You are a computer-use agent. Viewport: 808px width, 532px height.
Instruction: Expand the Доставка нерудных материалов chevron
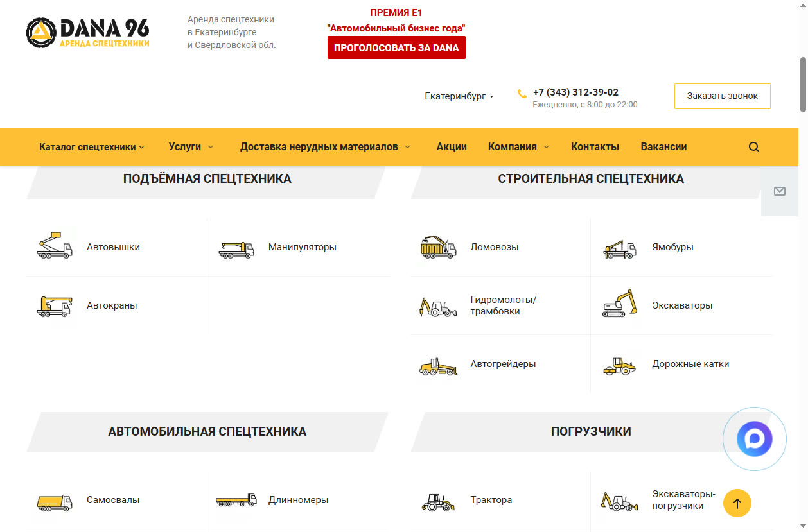(407, 147)
